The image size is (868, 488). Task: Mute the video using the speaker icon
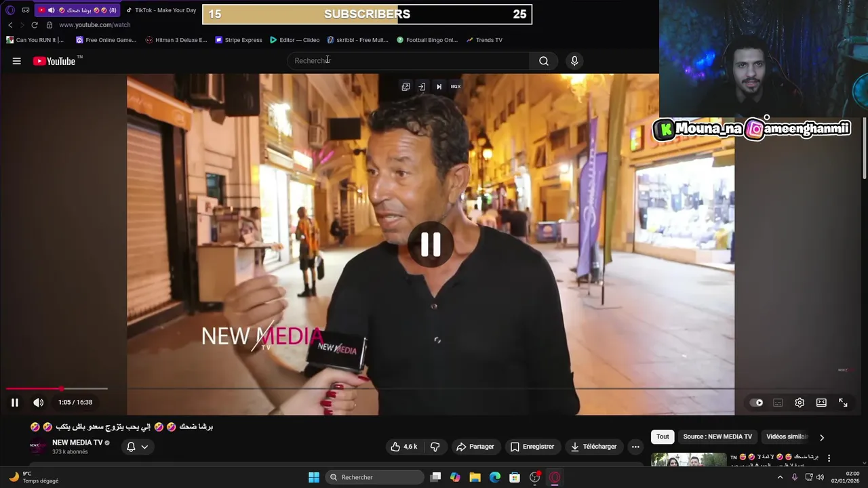[x=39, y=403]
